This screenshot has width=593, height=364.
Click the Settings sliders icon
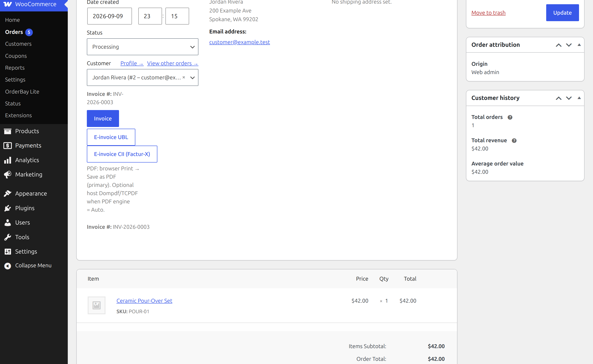(8, 252)
